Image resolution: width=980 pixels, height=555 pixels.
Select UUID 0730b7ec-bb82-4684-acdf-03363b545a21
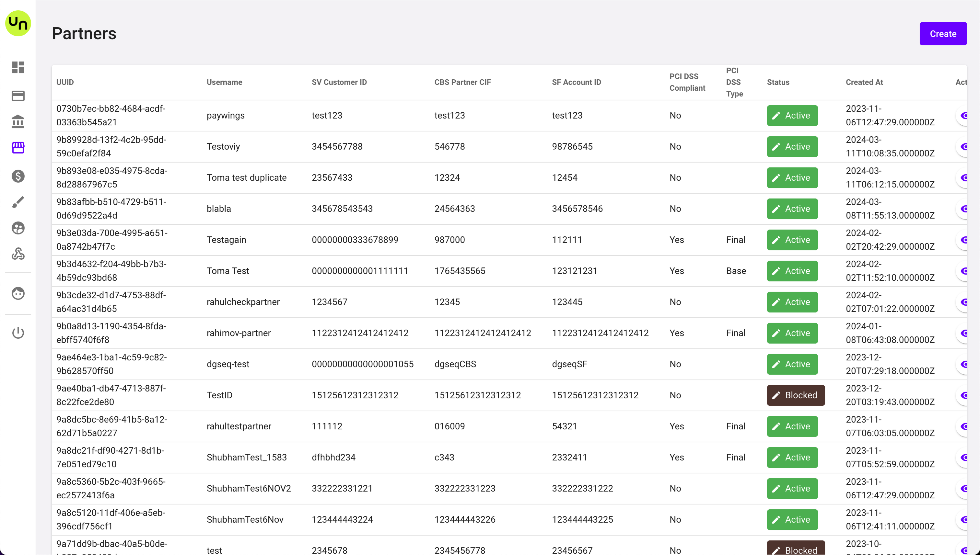click(x=111, y=116)
